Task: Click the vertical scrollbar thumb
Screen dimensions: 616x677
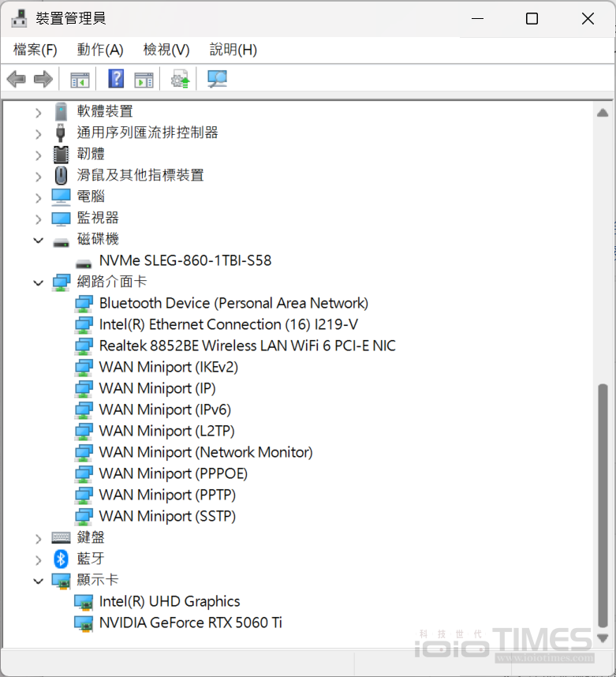Action: 603,505
